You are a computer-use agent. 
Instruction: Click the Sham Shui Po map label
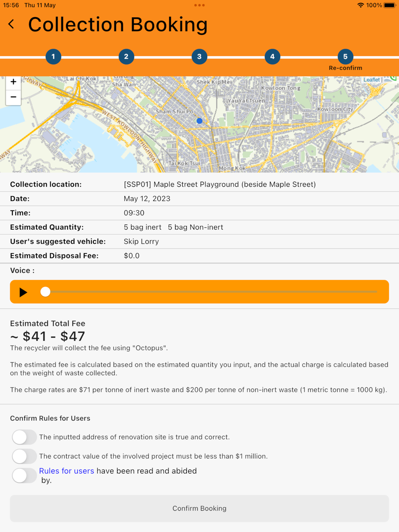[174, 112]
